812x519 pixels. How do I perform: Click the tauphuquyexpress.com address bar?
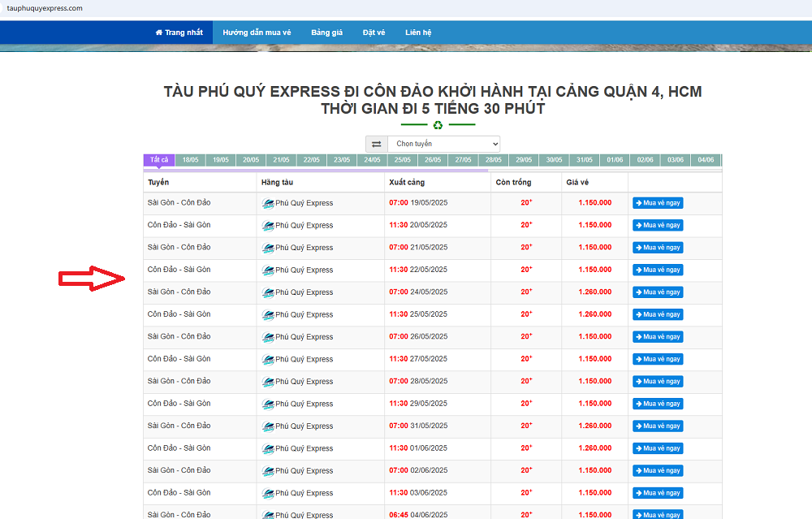click(x=45, y=8)
